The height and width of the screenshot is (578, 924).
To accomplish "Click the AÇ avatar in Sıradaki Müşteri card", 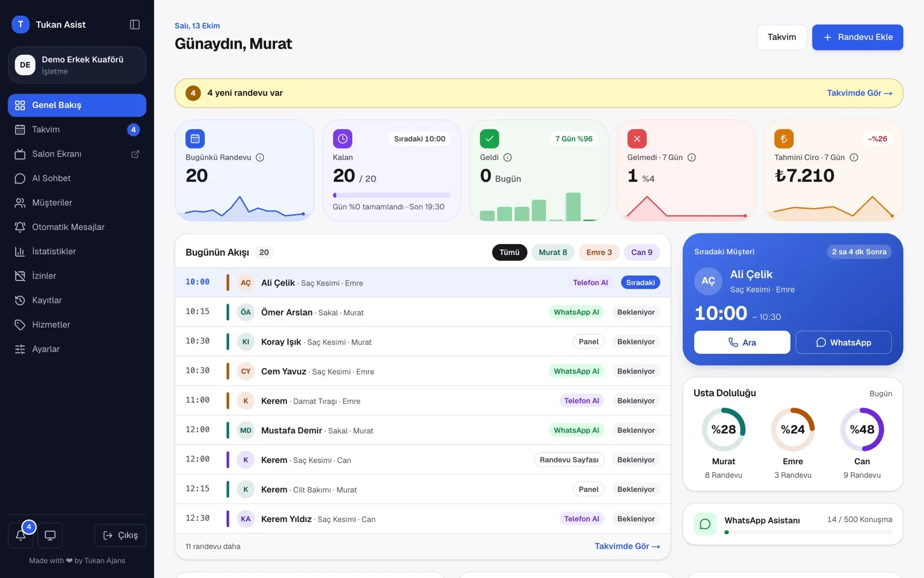I will click(708, 281).
